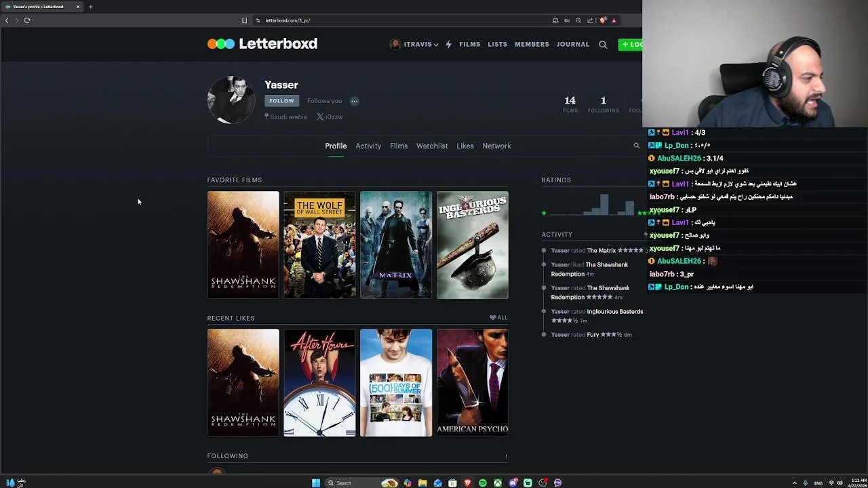Click the zoom magnifier icon in browser toolbar
This screenshot has height=488, width=868.
point(578,20)
